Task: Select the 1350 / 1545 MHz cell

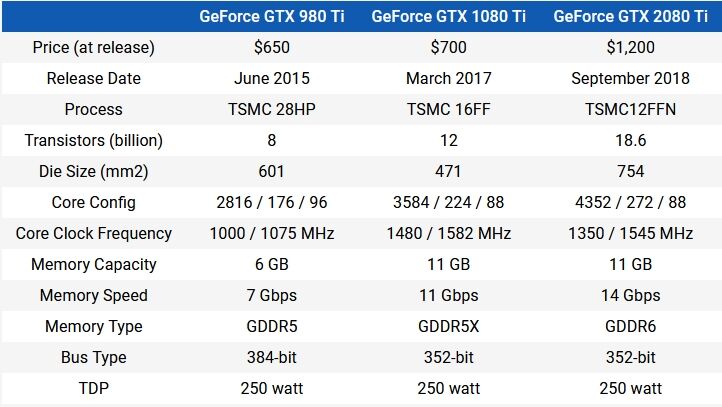Action: click(630, 233)
